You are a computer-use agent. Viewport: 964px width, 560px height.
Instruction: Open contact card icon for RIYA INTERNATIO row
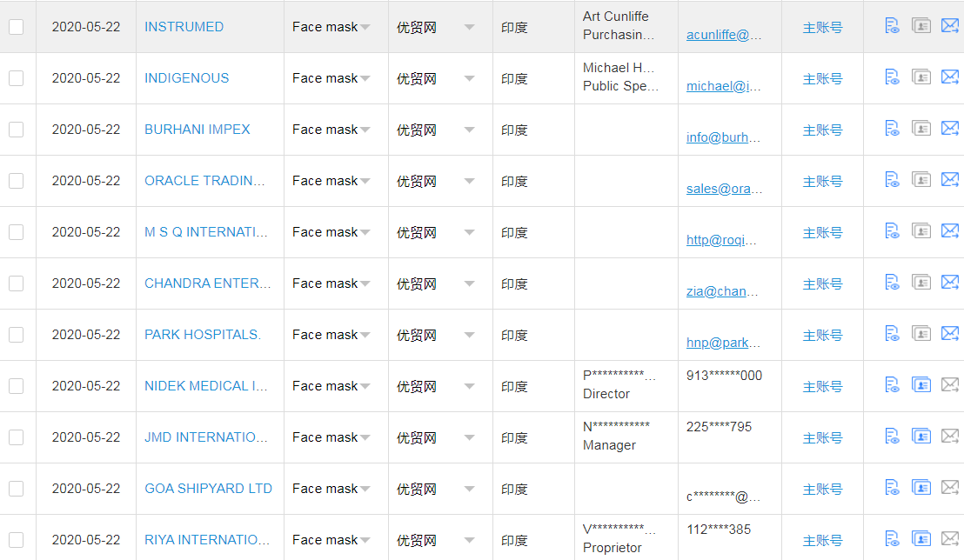pos(921,539)
